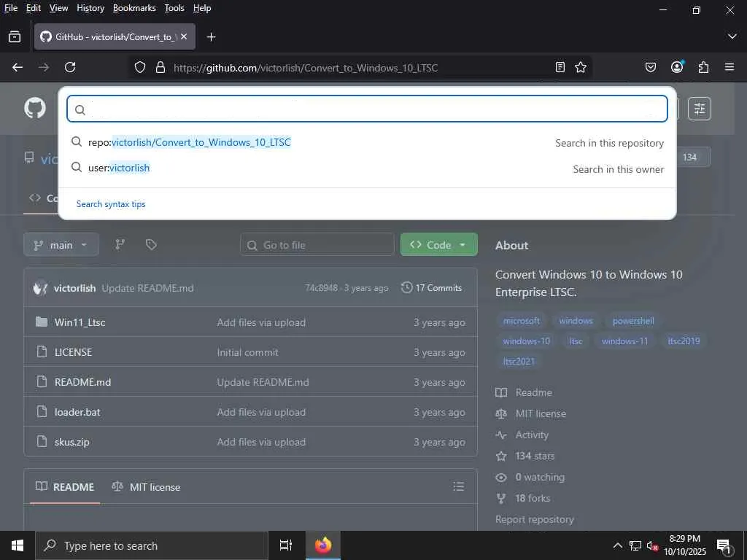Open the Edit menu
The height and width of the screenshot is (560, 747).
34,8
